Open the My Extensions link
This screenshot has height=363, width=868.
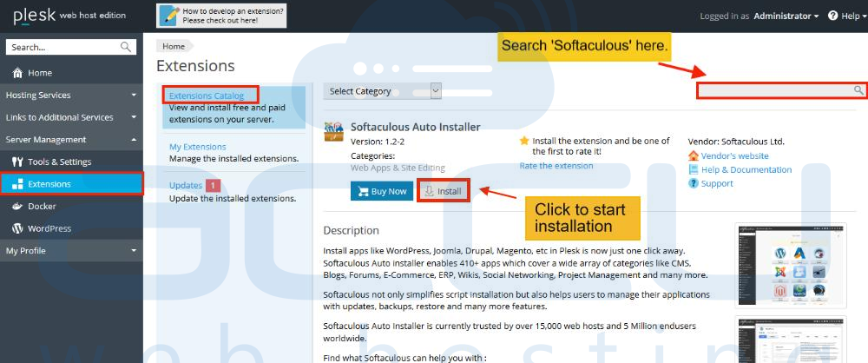198,147
